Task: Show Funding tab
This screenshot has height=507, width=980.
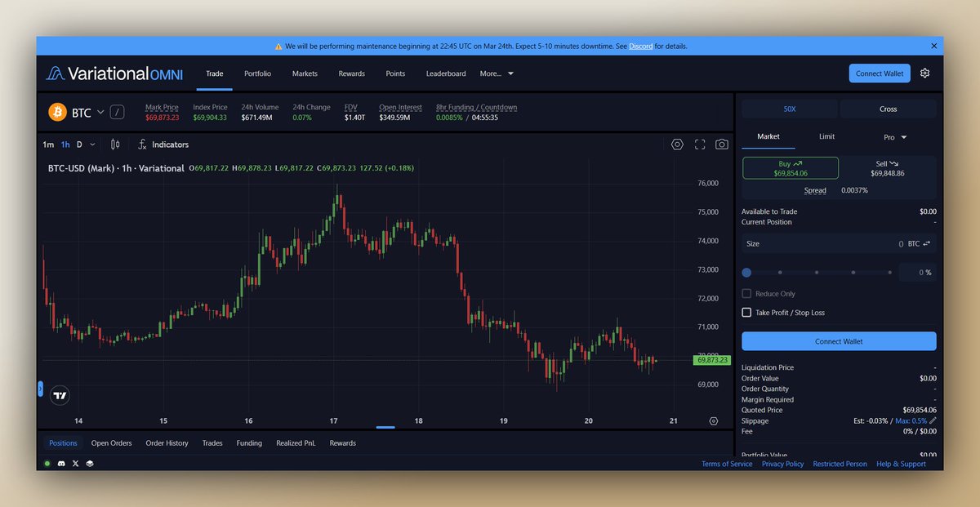Action: pyautogui.click(x=249, y=443)
